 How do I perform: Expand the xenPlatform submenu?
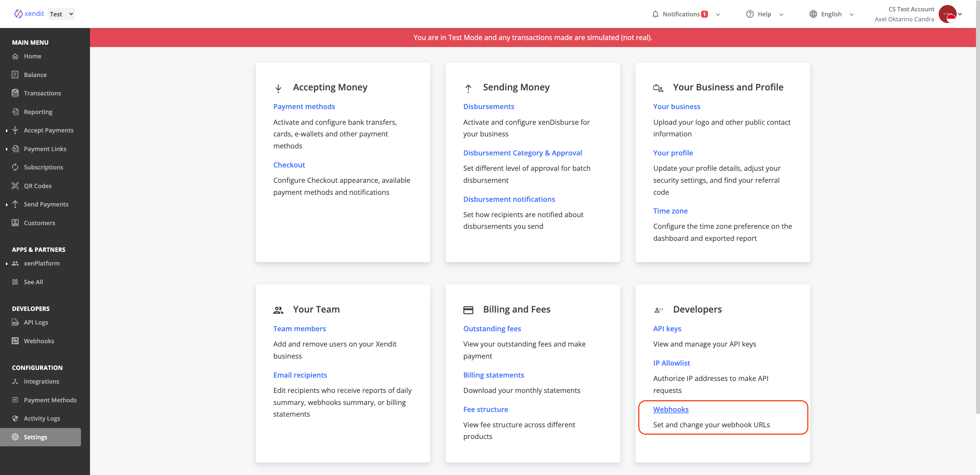7,264
